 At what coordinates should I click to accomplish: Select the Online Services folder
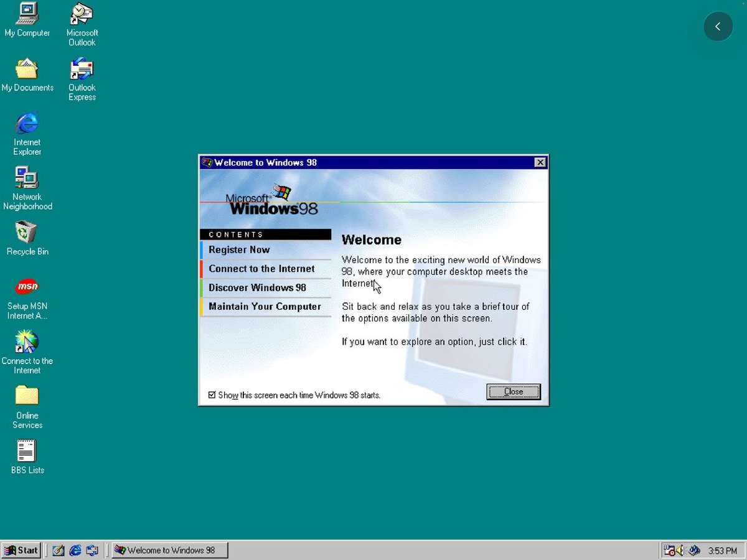tap(27, 407)
